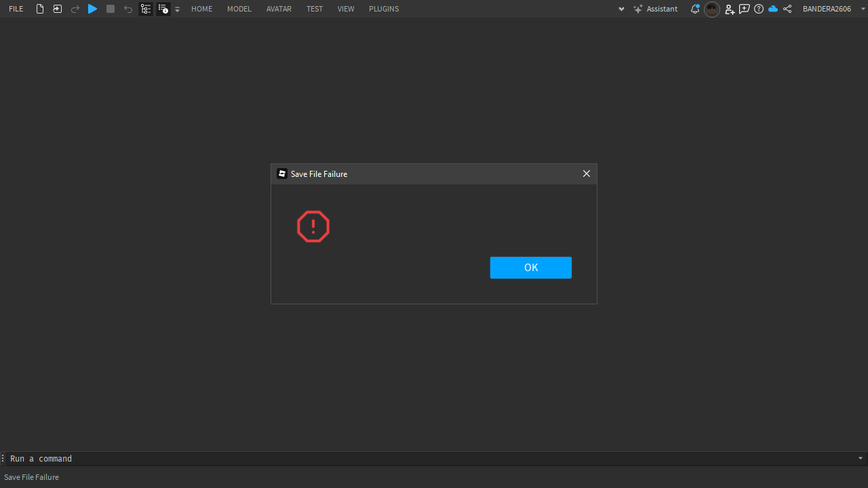
Task: Open the Output panel icon with notification badge
Action: (x=163, y=9)
